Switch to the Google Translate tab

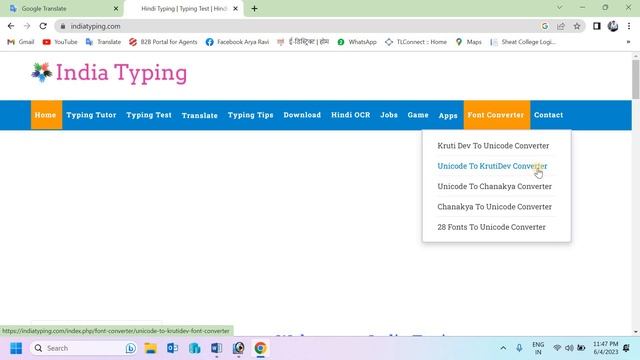[x=61, y=9]
